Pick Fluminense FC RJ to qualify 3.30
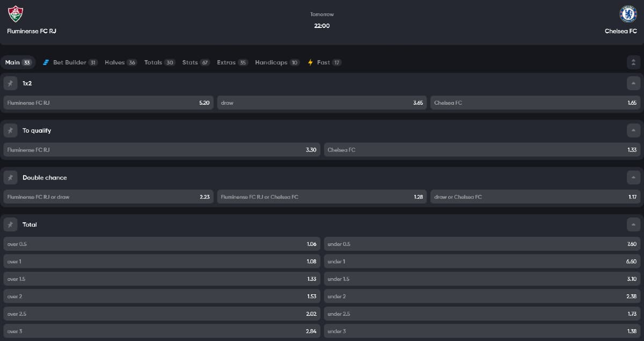Viewport: 644px width, 341px height. (162, 150)
